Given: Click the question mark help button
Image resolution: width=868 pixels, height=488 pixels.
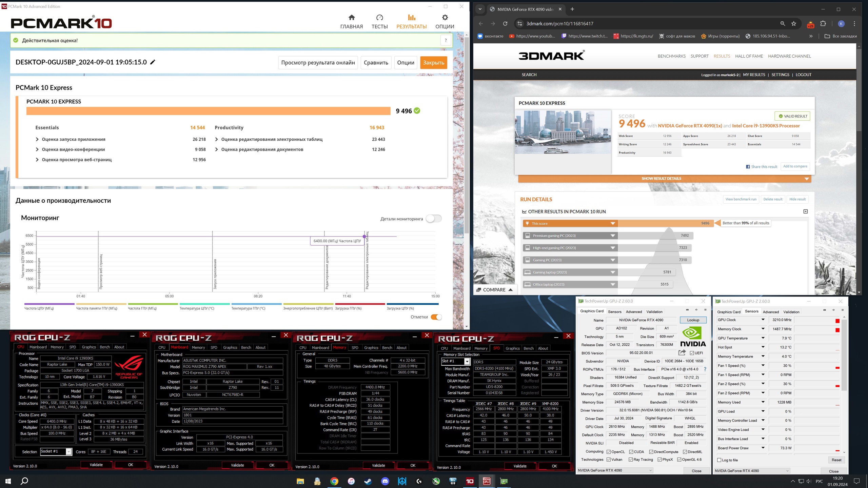Looking at the screenshot, I should coord(446,40).
